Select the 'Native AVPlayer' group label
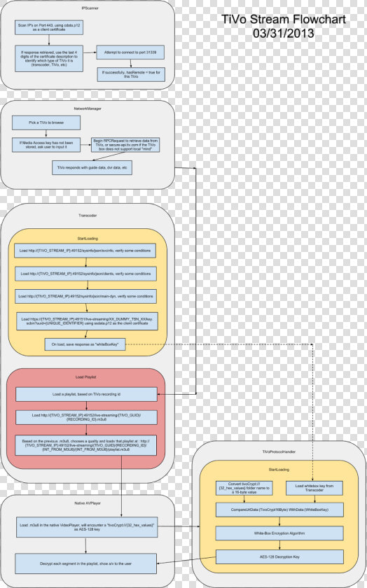The width and height of the screenshot is (367, 588). 88,503
